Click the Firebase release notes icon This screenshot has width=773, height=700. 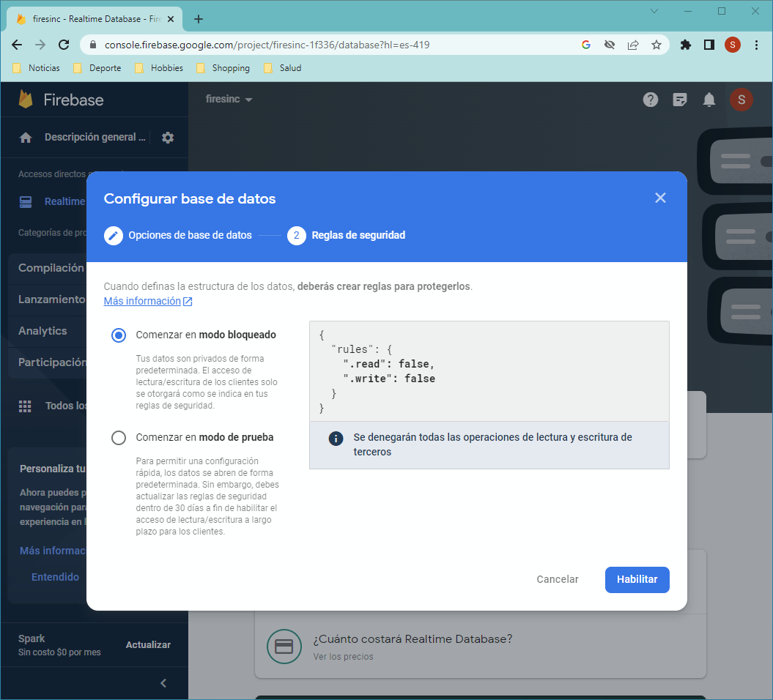coord(680,100)
